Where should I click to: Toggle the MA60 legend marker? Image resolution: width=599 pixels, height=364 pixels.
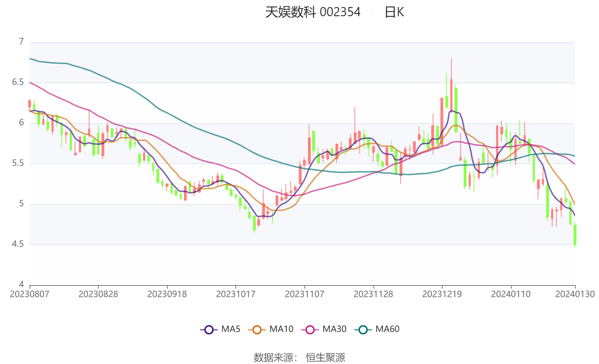[363, 330]
